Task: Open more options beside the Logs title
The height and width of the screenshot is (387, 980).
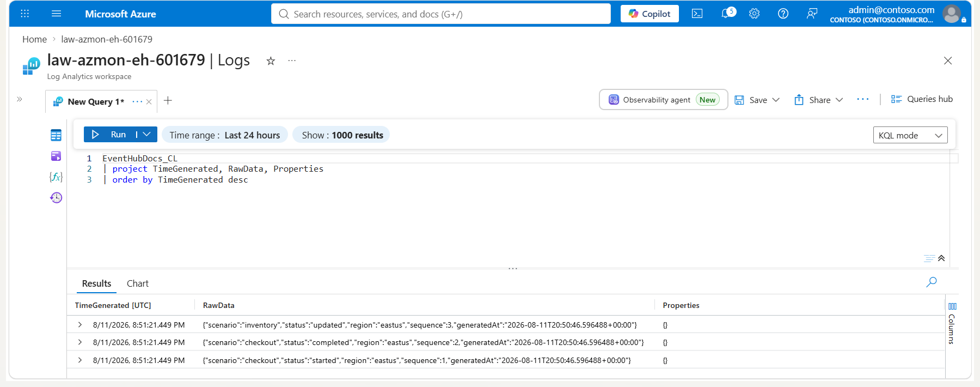Action: point(292,61)
